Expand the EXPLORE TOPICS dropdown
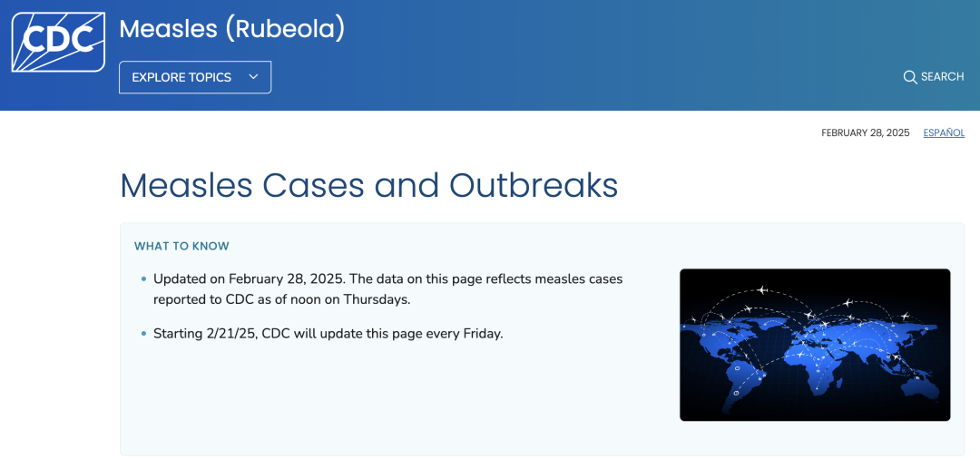 click(x=195, y=77)
